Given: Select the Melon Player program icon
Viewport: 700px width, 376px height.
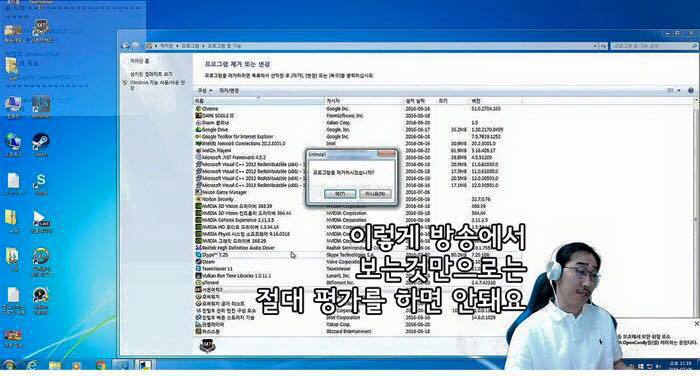Looking at the screenshot, I should [x=199, y=150].
